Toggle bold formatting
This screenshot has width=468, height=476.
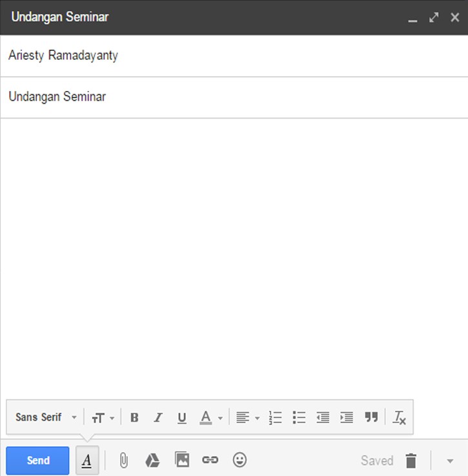click(134, 418)
